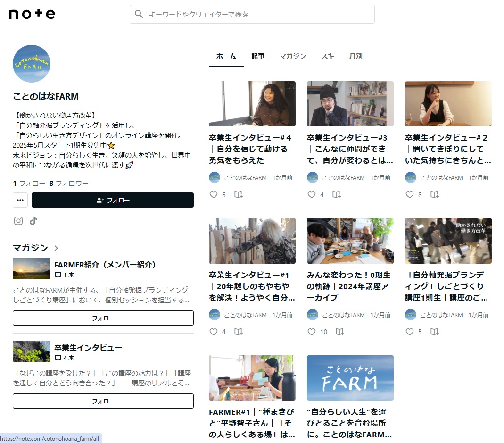This screenshot has height=443, width=504.
Task: Open the 卒業生インタビュー#2 article title
Action: pos(448,149)
